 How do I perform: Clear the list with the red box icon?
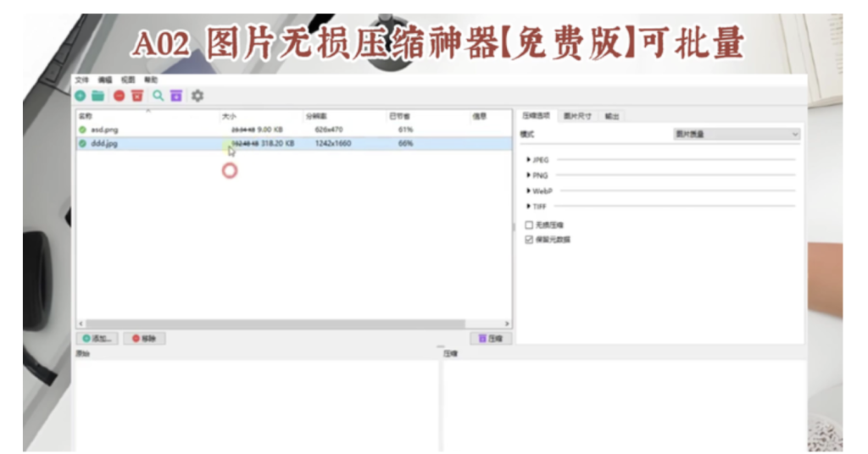[x=137, y=96]
